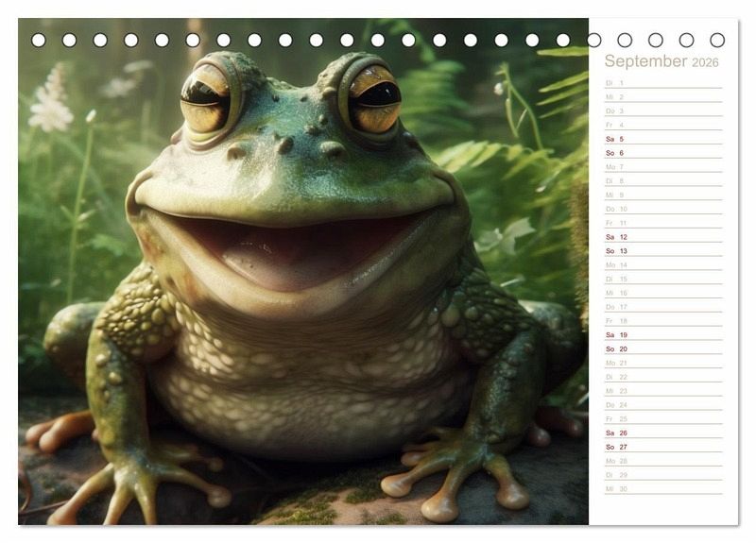Select the Do 10 date row
The height and width of the screenshot is (543, 756).
pyautogui.click(x=663, y=209)
